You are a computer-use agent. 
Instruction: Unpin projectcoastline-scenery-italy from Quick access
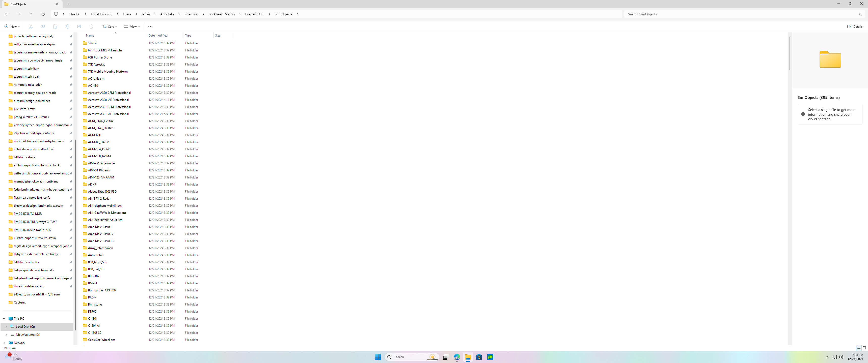71,36
